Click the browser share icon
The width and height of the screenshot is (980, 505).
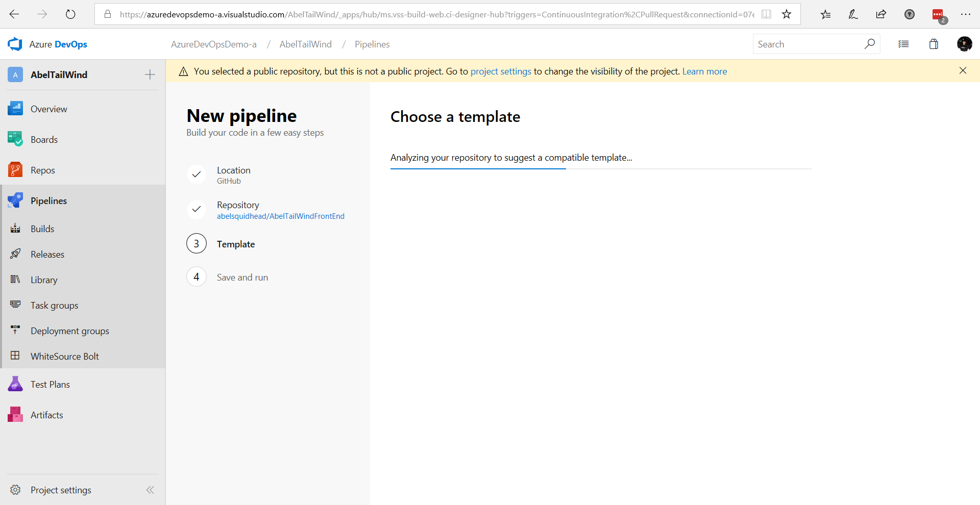pos(881,14)
